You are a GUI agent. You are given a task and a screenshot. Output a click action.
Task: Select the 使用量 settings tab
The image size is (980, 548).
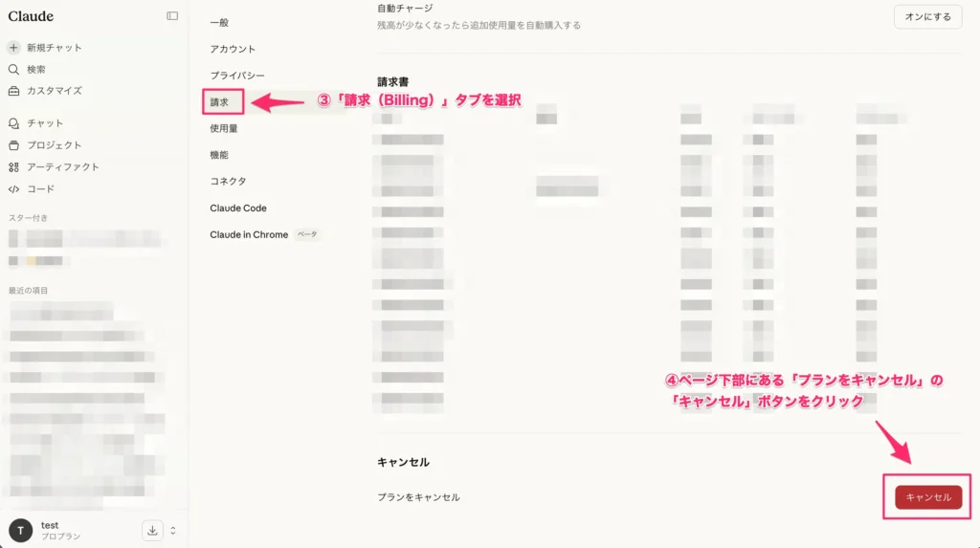tap(224, 128)
